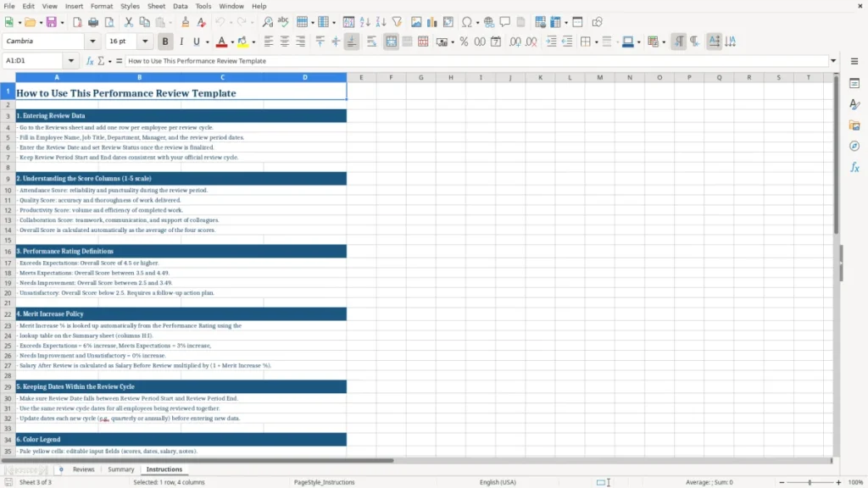
Task: Open the sidebar Properties panel
Action: coord(854,84)
